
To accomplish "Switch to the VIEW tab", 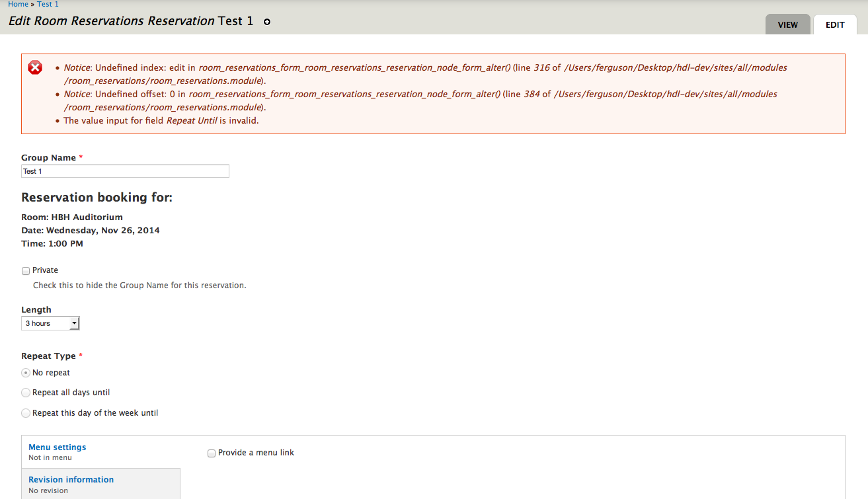I will [787, 24].
